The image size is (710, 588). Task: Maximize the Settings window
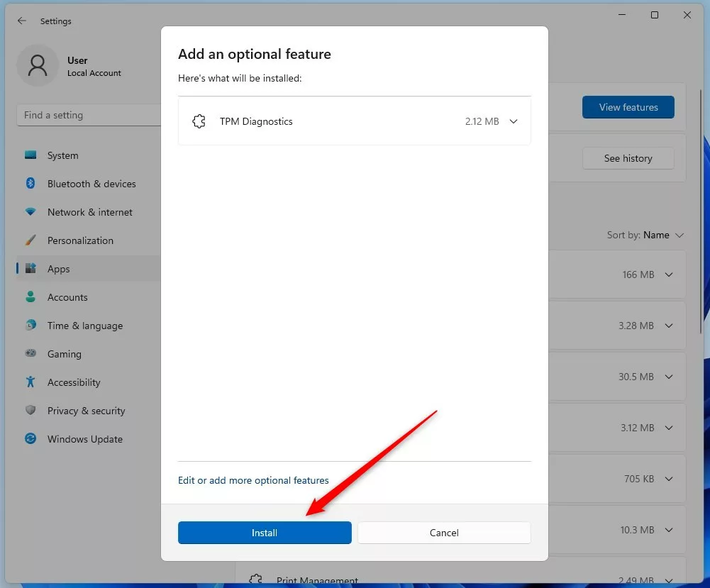pos(655,15)
